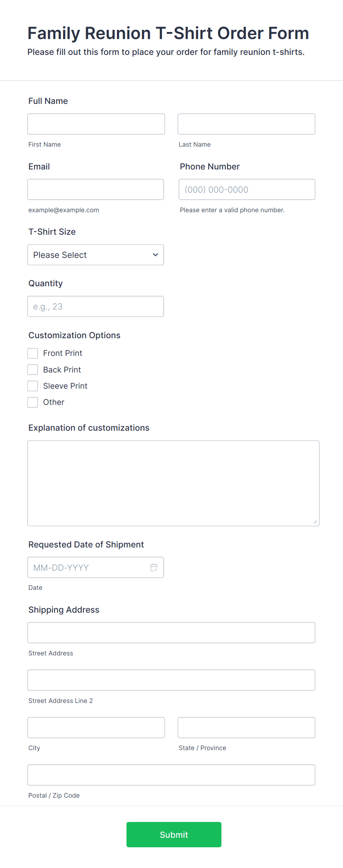This screenshot has height=868, width=343.
Task: Select the Street Address Line 2 field
Action: (x=171, y=680)
